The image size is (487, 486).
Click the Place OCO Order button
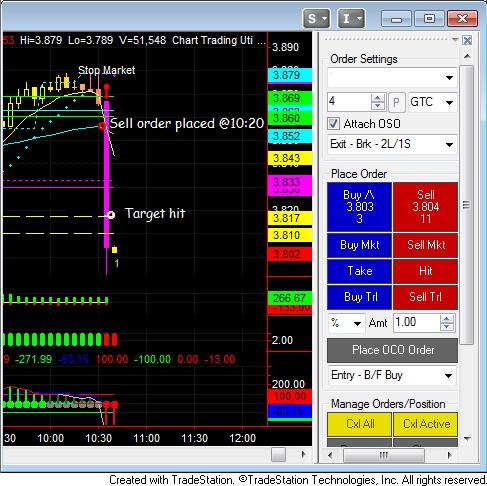(392, 350)
